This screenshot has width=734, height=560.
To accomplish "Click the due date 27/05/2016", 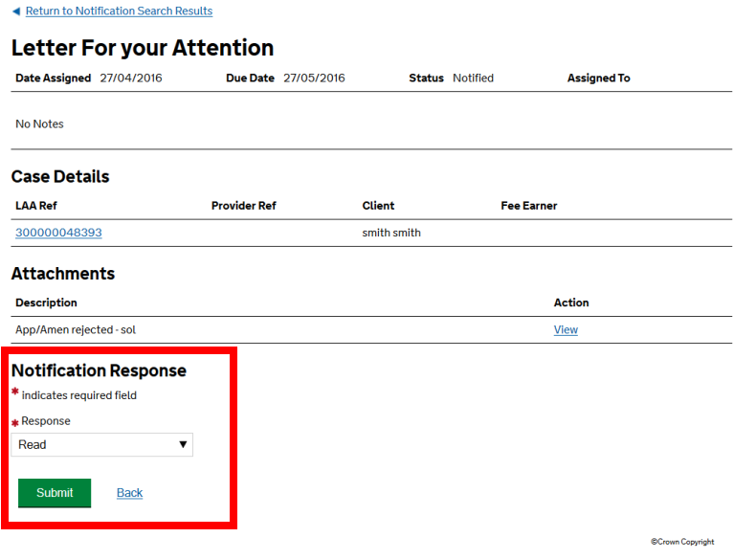I will pyautogui.click(x=314, y=78).
